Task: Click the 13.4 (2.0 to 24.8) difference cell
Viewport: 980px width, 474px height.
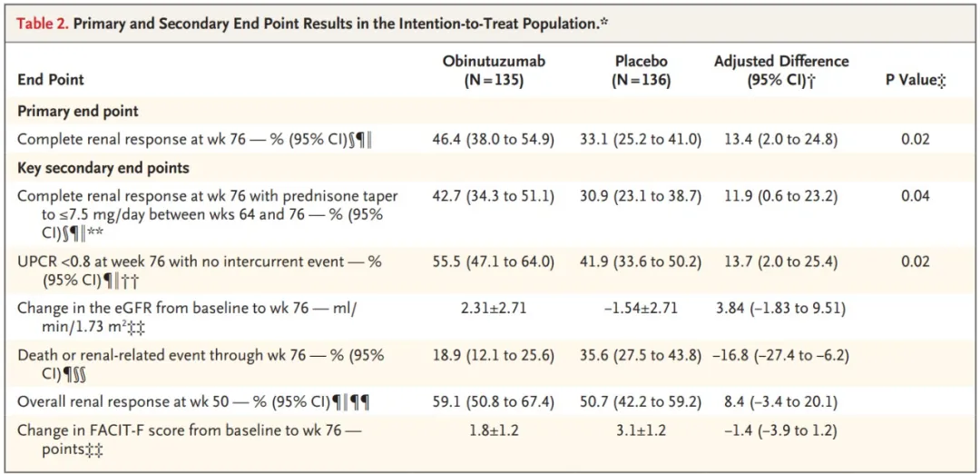Action: 781,139
